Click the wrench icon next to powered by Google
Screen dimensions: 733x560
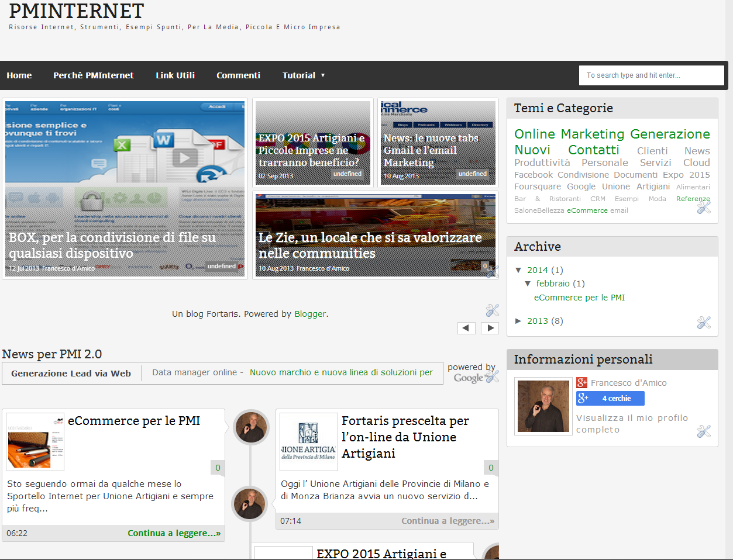tap(493, 376)
